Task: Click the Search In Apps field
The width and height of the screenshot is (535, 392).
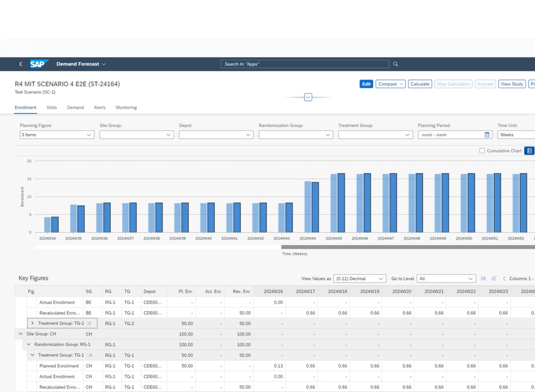Action: tap(305, 64)
